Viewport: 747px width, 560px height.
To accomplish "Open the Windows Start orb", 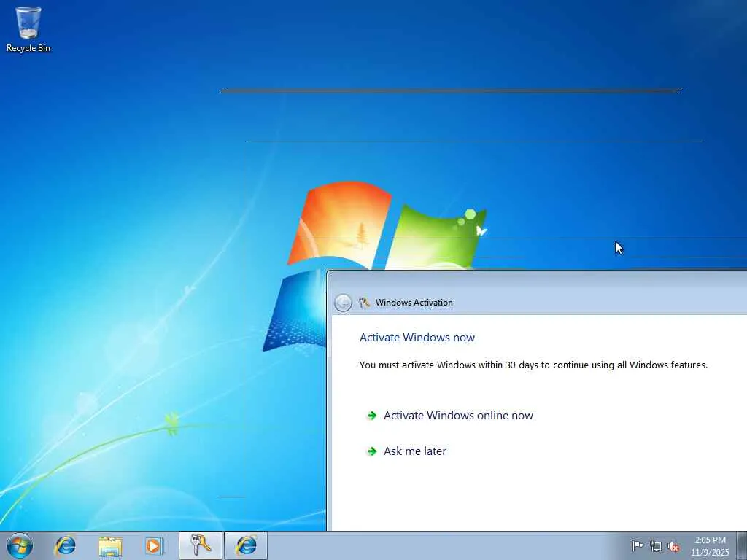I will tap(20, 545).
